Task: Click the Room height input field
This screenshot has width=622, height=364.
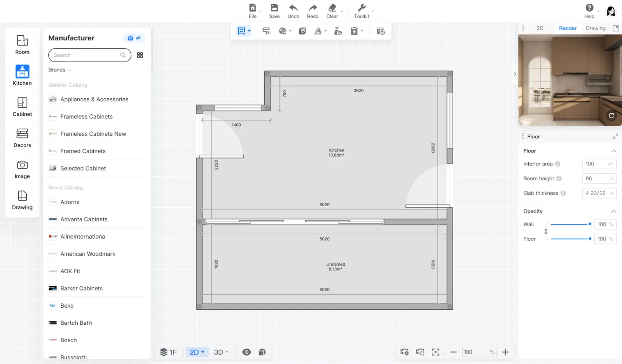Action: (x=595, y=179)
